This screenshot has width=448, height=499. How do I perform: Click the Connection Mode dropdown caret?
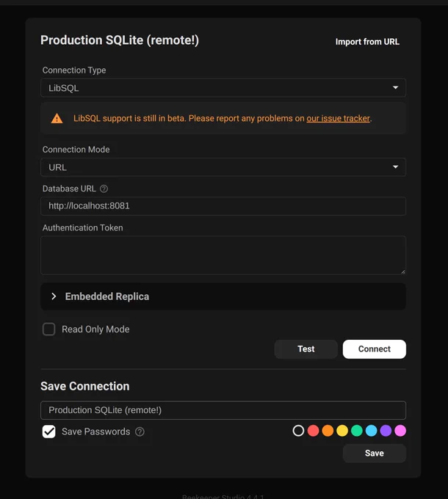pyautogui.click(x=395, y=167)
